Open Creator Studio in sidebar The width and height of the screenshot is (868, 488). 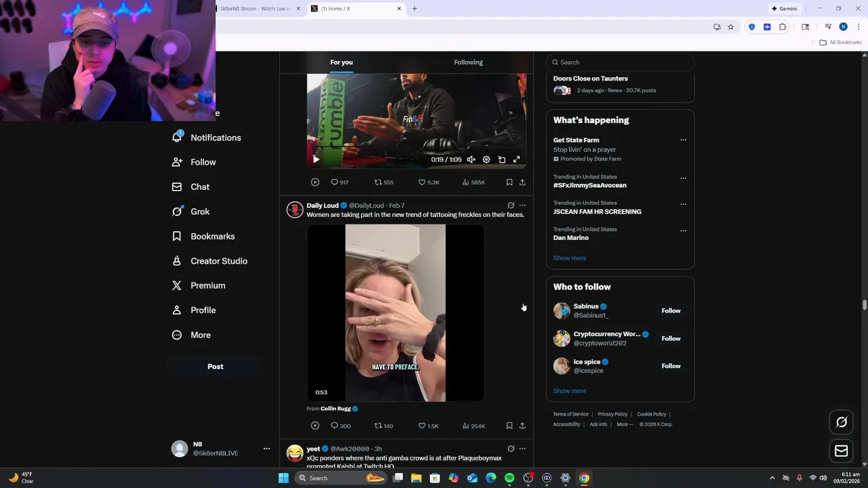(x=210, y=261)
